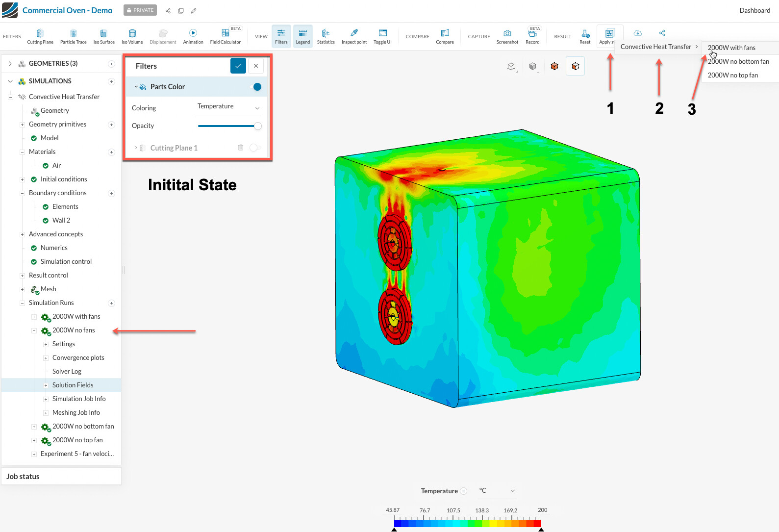This screenshot has height=532, width=779.
Task: Share the project via header share icon
Action: [168, 11]
